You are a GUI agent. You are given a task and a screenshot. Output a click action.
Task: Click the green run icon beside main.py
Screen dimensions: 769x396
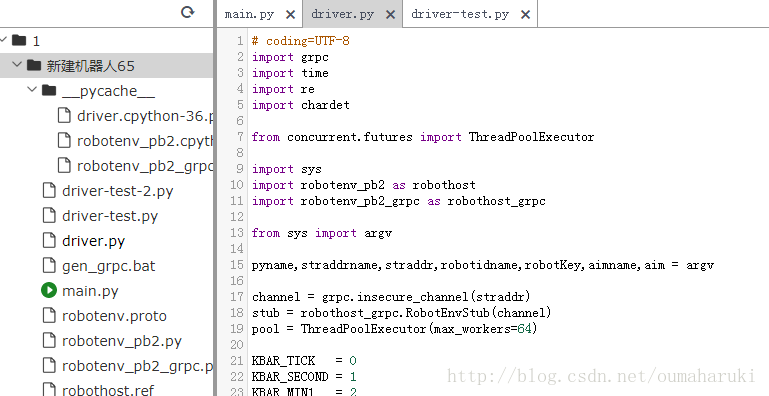coord(49,290)
